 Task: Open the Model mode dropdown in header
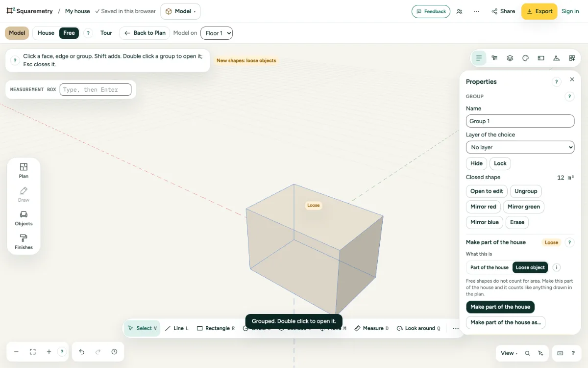click(180, 11)
